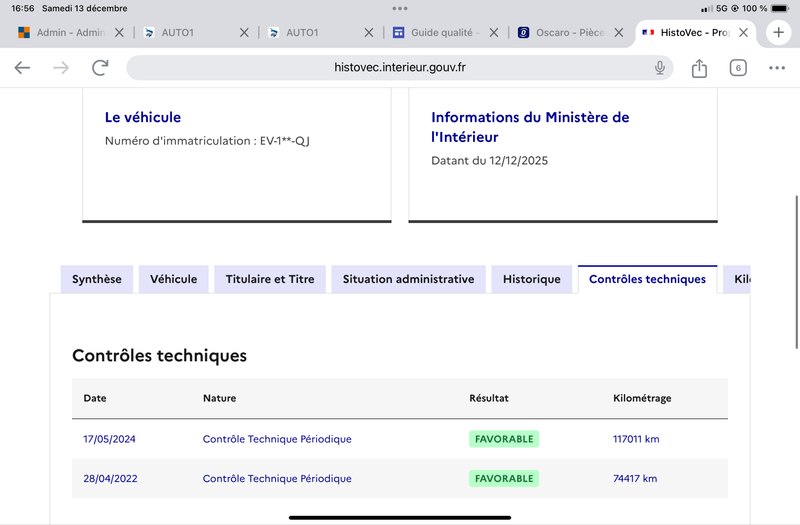Open the share sheet icon
The height and width of the screenshot is (525, 800).
tap(699, 68)
